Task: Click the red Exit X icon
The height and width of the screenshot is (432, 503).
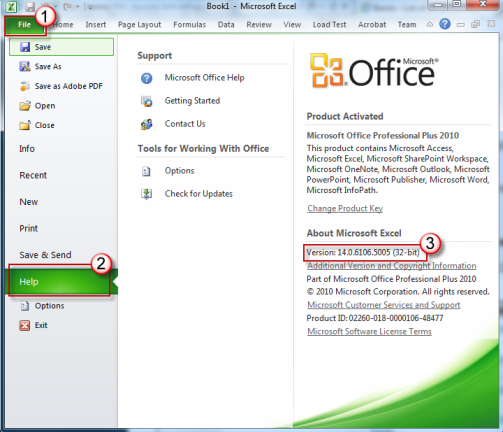Action: pos(25,325)
